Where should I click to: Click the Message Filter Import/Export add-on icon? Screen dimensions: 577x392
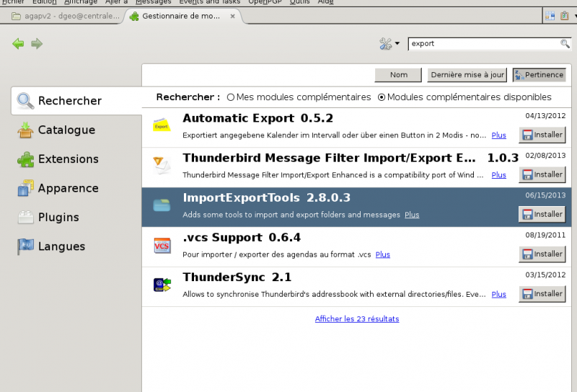coord(162,166)
